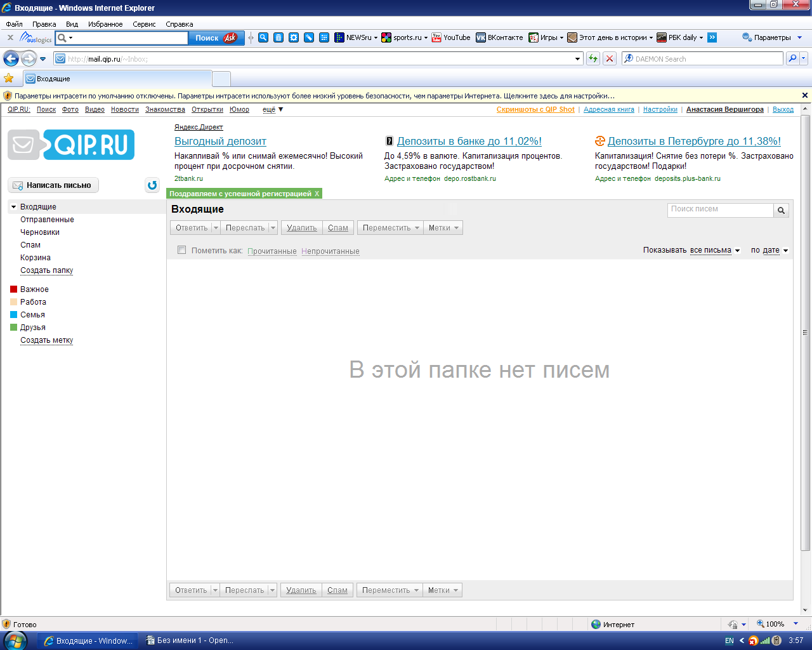
Task: Click the zoom 100% magnifier in status bar
Action: (761, 624)
